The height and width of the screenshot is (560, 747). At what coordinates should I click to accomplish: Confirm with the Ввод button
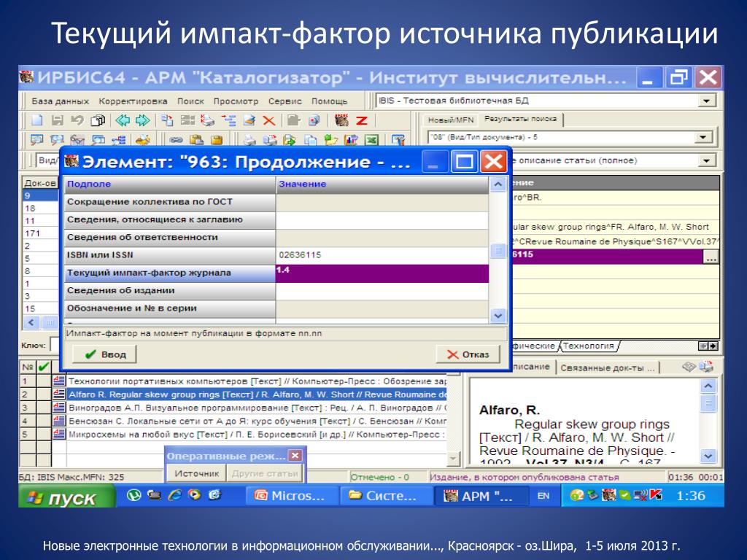click(x=104, y=354)
